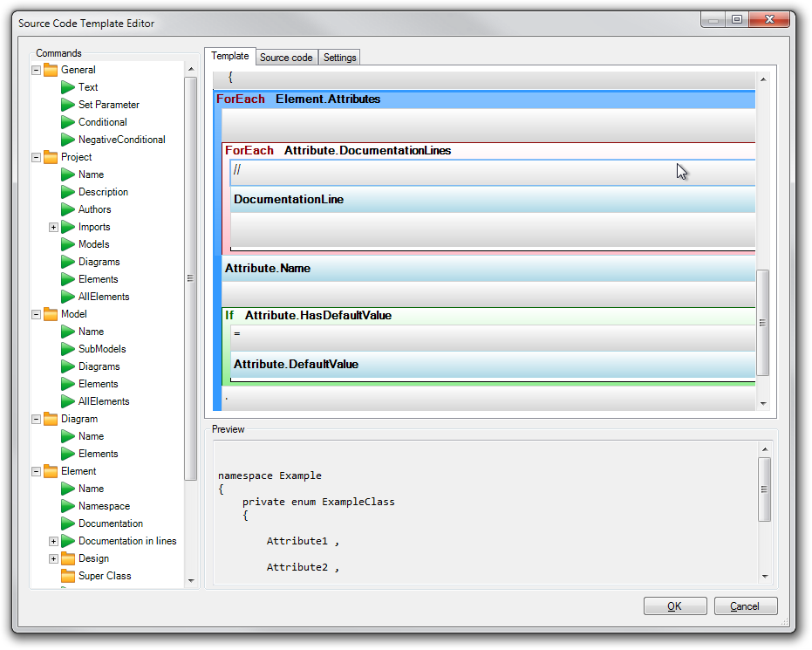Click the Cancel button

[746, 606]
